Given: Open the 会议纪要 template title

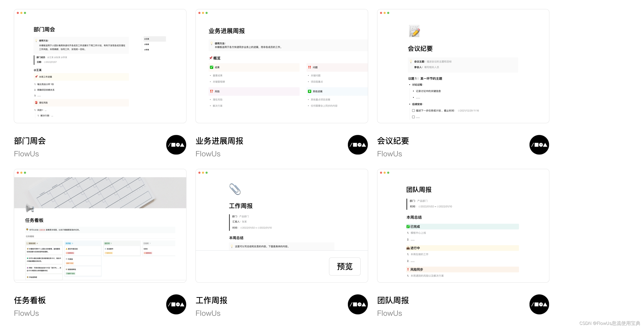Looking at the screenshot, I should 393,141.
